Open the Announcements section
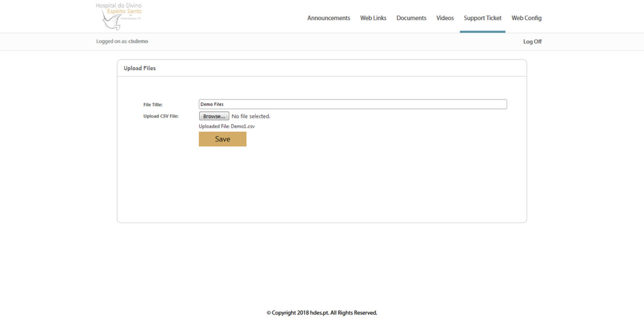Screen dimensions: 644x322 [328, 18]
